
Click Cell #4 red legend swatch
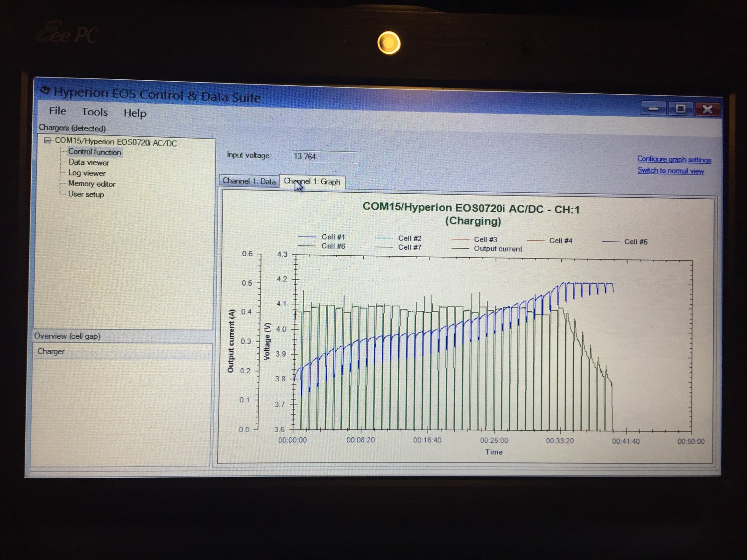[536, 241]
